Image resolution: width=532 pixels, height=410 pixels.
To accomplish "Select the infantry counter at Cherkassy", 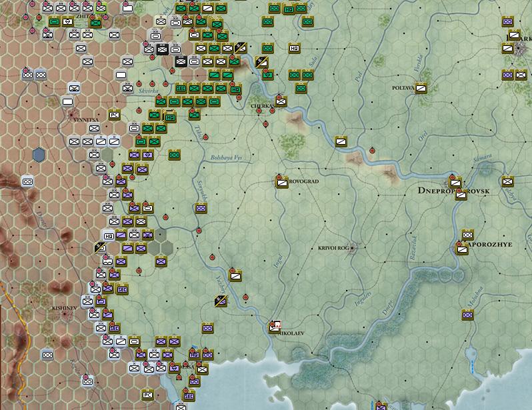I will [281, 101].
